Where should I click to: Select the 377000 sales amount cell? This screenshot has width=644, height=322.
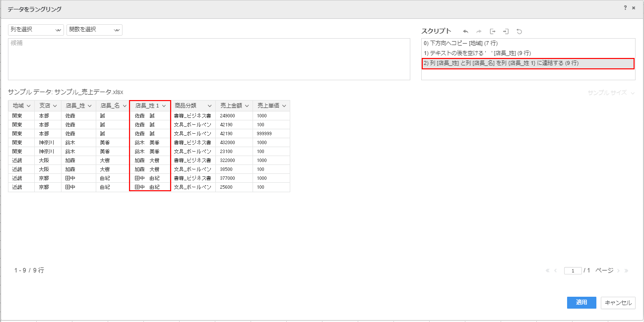234,178
